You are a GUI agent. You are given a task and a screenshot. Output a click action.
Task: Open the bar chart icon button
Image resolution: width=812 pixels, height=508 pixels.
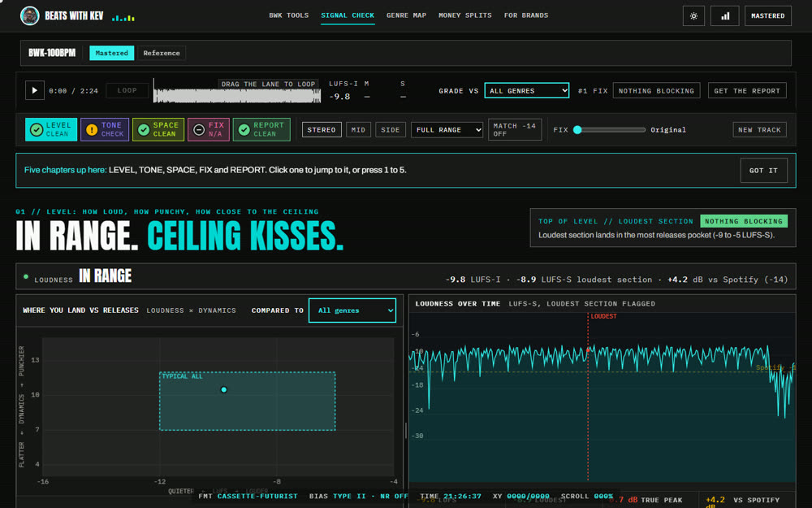pos(724,16)
